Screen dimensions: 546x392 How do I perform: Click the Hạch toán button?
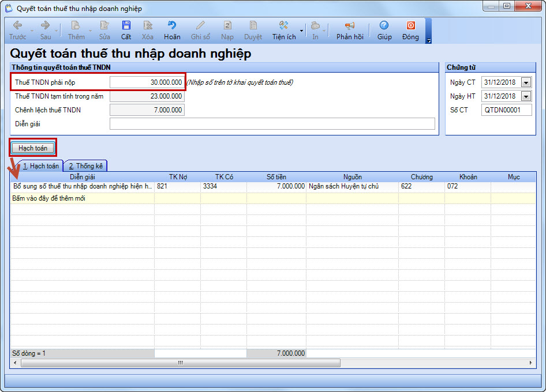(x=33, y=148)
